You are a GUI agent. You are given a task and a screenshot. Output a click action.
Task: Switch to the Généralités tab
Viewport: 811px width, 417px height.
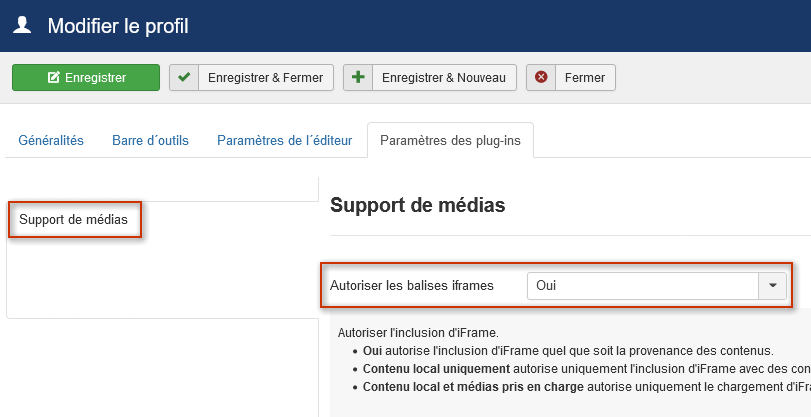(x=51, y=141)
